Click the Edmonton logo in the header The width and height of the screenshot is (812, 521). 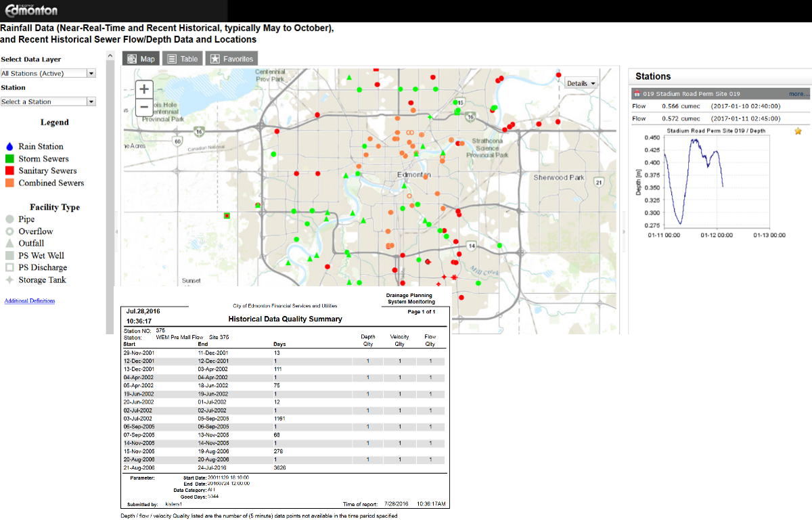[x=32, y=10]
